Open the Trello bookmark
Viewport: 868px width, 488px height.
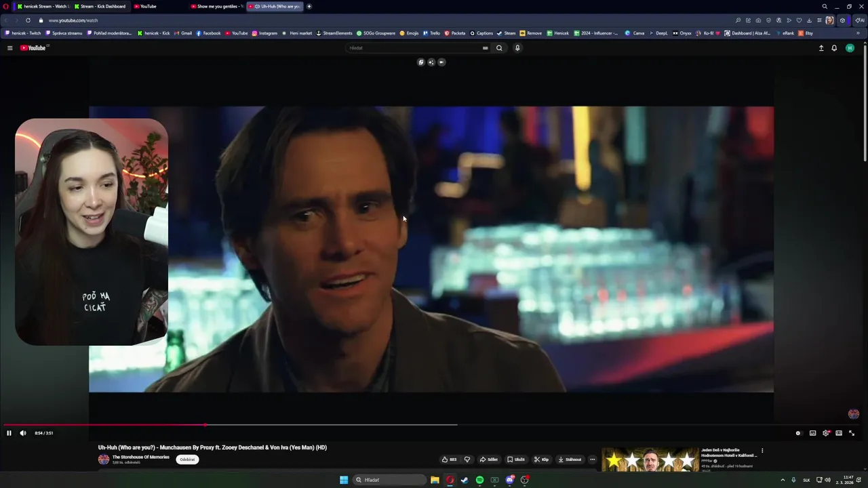[431, 33]
